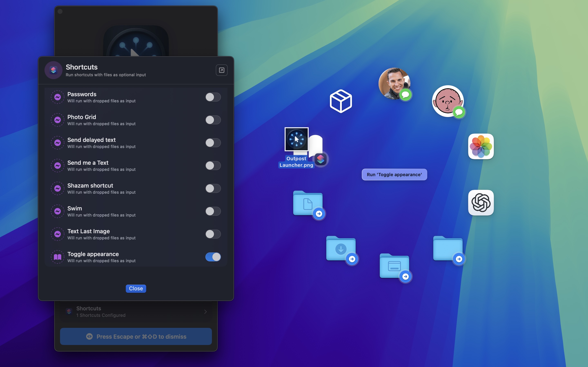Viewport: 588px width, 367px height.
Task: Click the eye icon in the dismiss bar
Action: point(90,336)
